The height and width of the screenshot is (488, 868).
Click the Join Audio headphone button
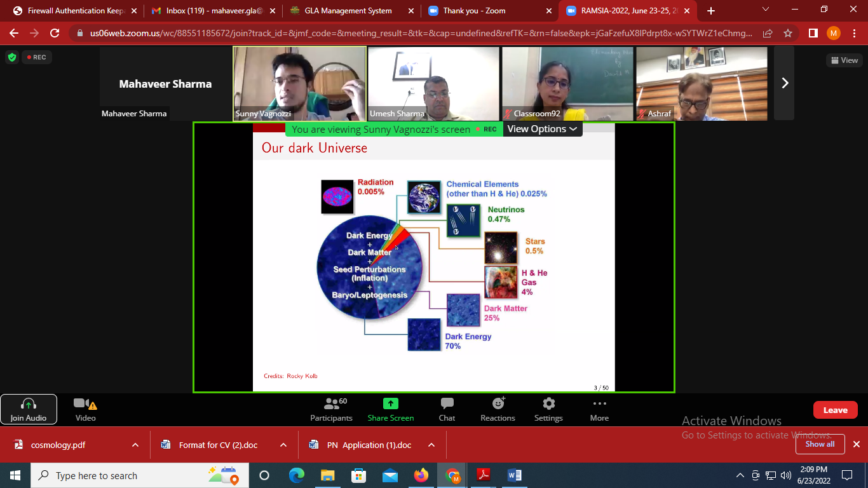(29, 409)
